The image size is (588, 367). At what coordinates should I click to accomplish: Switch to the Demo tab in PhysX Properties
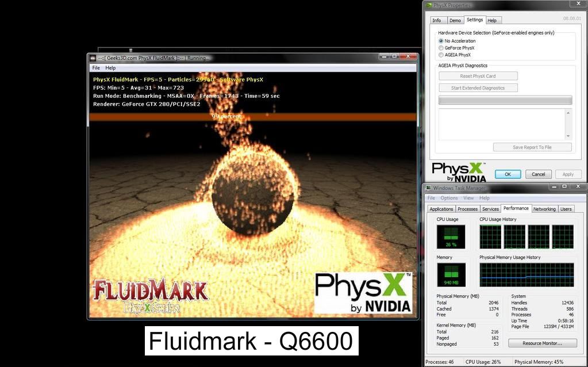455,20
